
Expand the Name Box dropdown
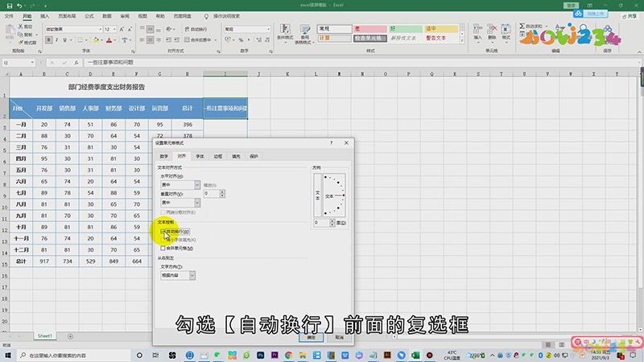tap(32, 63)
